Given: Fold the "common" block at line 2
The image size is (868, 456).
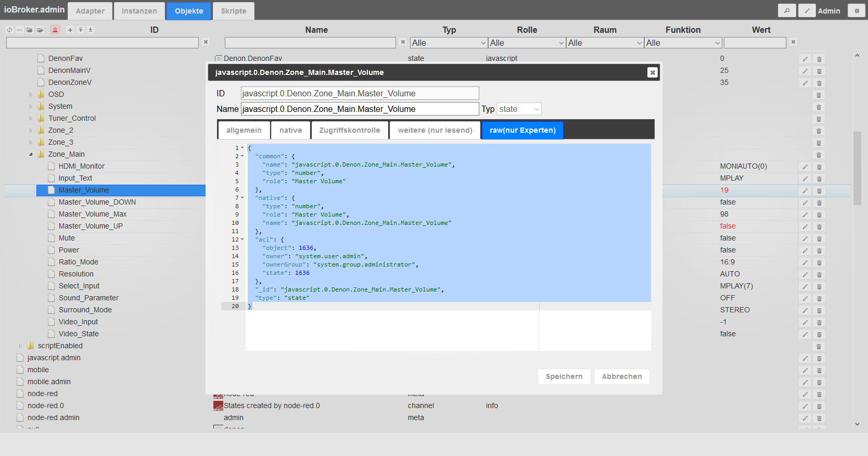Looking at the screenshot, I should pyautogui.click(x=242, y=156).
